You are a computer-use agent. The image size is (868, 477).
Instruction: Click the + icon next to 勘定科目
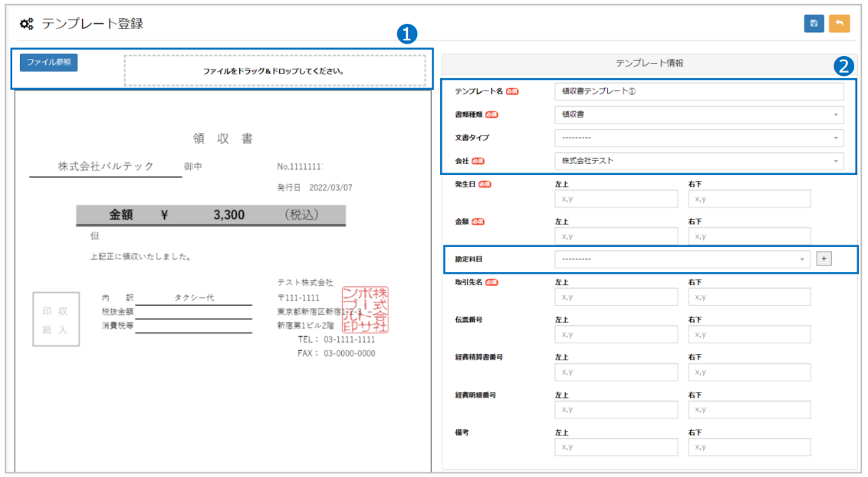coord(824,258)
